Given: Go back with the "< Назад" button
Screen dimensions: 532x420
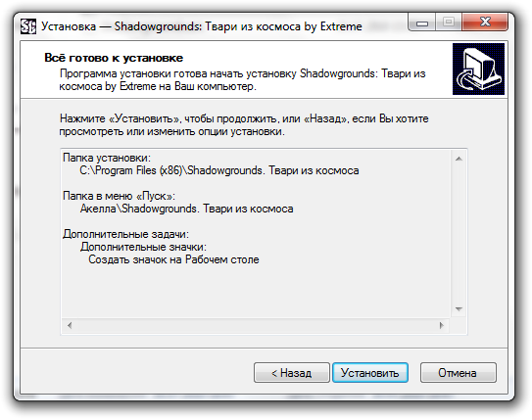Looking at the screenshot, I should point(292,373).
